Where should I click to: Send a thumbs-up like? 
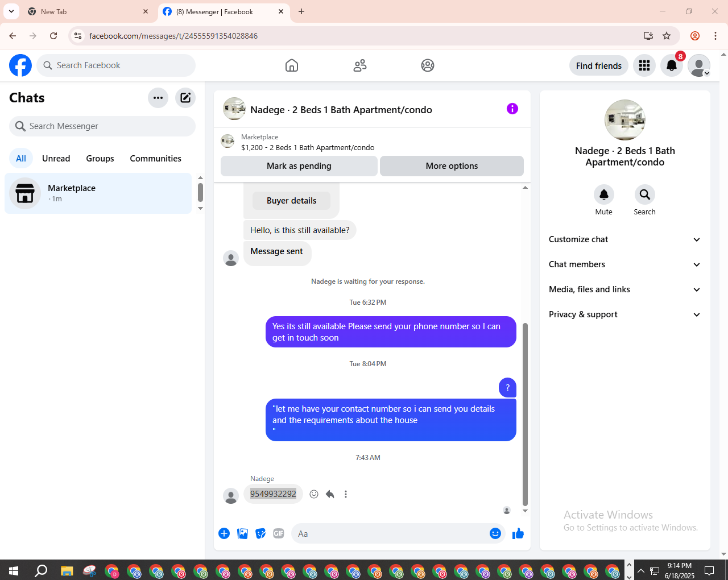click(x=518, y=533)
